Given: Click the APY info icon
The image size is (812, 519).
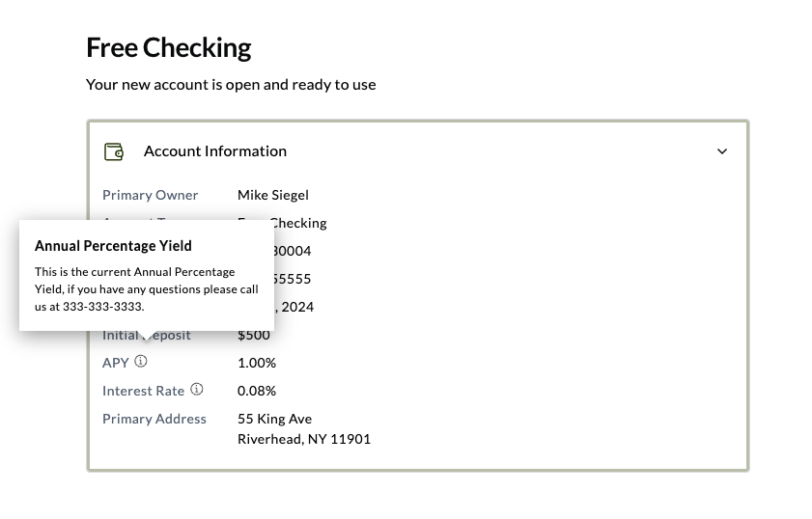Looking at the screenshot, I should 141,362.
